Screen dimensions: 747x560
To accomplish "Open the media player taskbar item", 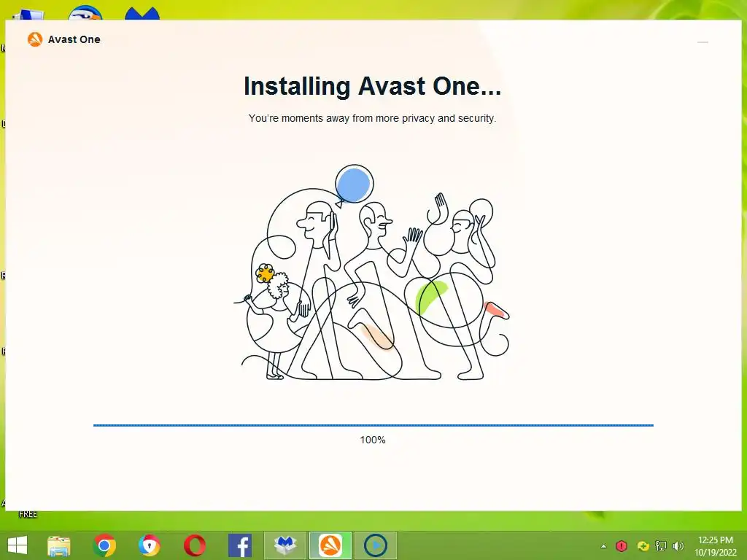I will (375, 545).
